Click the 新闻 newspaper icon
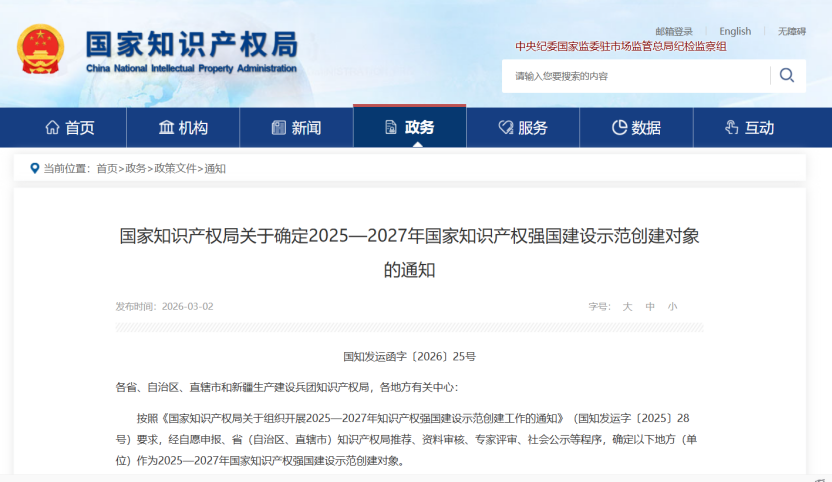This screenshot has width=832, height=482. coord(278,128)
